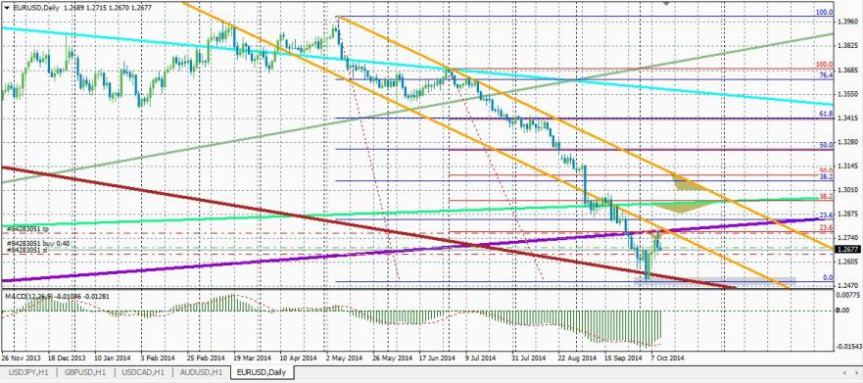
Task: Click the 2 May 2014 date label
Action: (345, 357)
